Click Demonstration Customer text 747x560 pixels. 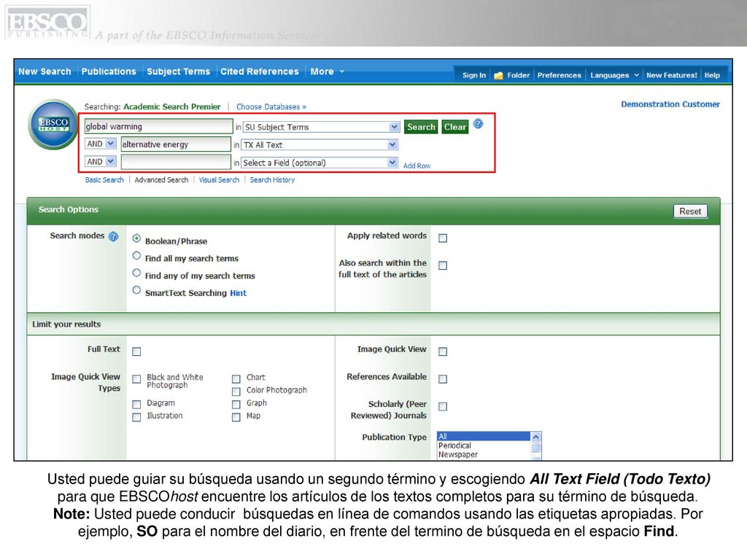(x=670, y=104)
